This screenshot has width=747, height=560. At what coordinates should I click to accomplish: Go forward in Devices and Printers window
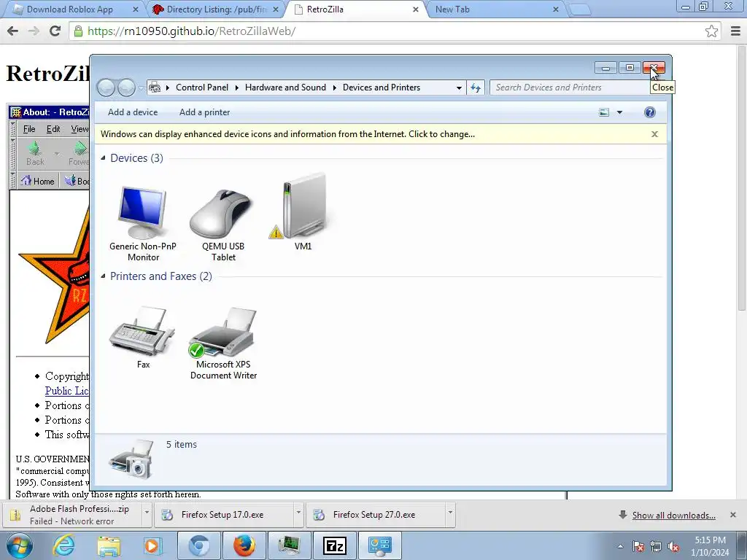pos(126,87)
